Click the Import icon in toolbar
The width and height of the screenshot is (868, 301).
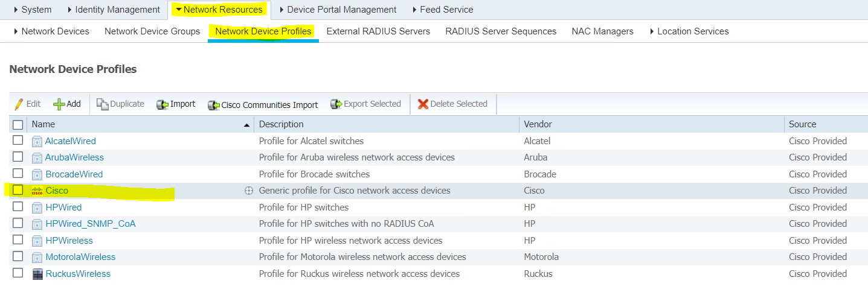tap(162, 104)
